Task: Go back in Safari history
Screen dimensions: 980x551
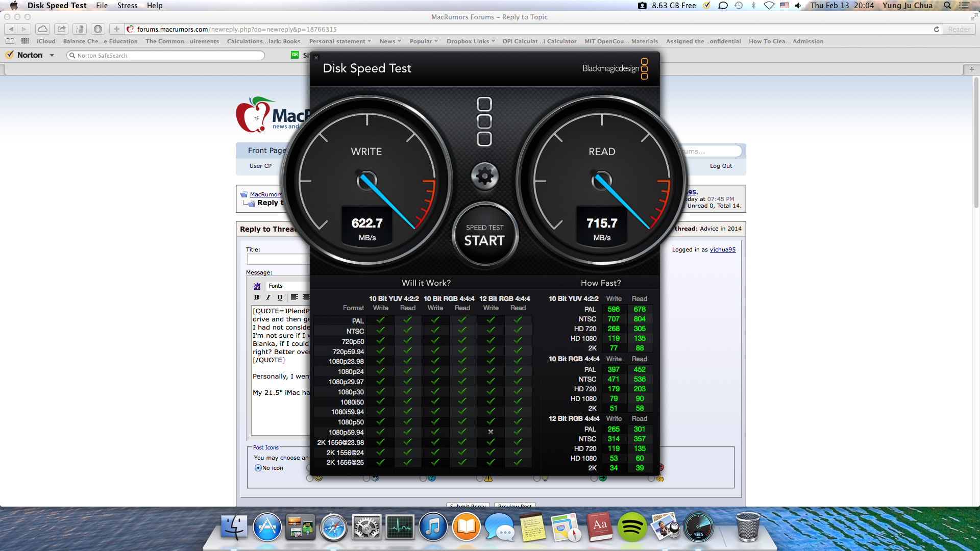Action: pos(11,29)
